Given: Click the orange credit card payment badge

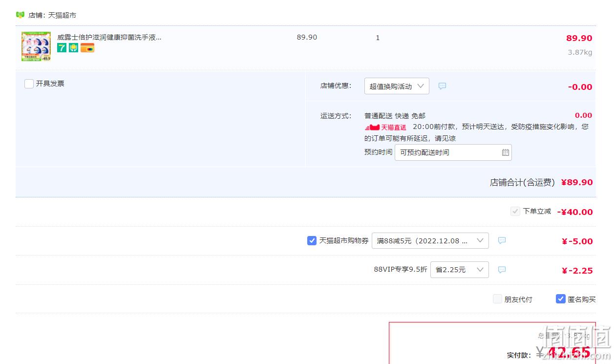Looking at the screenshot, I should click(x=87, y=48).
